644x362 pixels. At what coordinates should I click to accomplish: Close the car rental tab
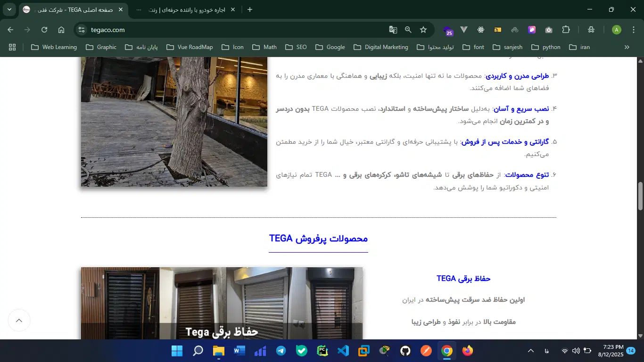click(232, 9)
